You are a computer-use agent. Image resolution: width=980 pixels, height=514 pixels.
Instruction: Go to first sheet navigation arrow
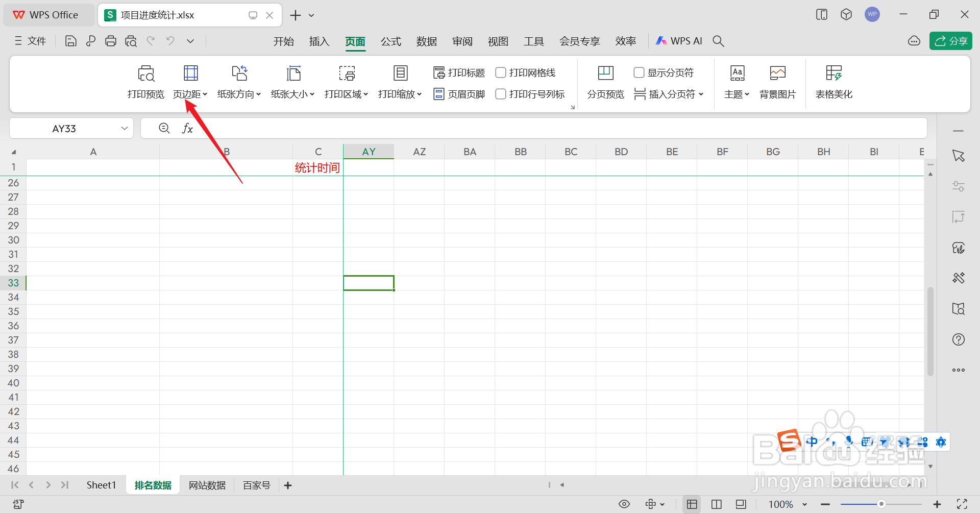click(x=15, y=485)
